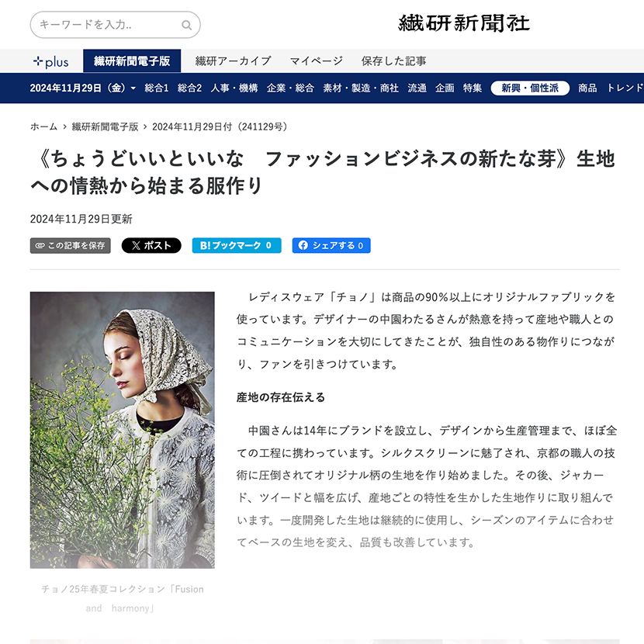Viewport: 644px width, 644px height.
Task: Select the 繊研新聞電子版 tab
Action: [x=132, y=61]
